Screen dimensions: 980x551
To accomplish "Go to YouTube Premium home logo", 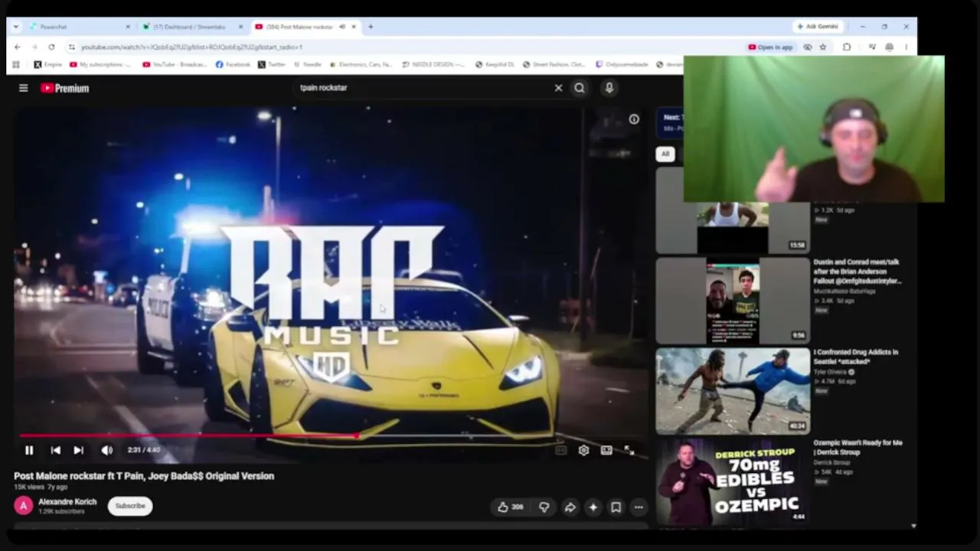I will click(x=65, y=88).
